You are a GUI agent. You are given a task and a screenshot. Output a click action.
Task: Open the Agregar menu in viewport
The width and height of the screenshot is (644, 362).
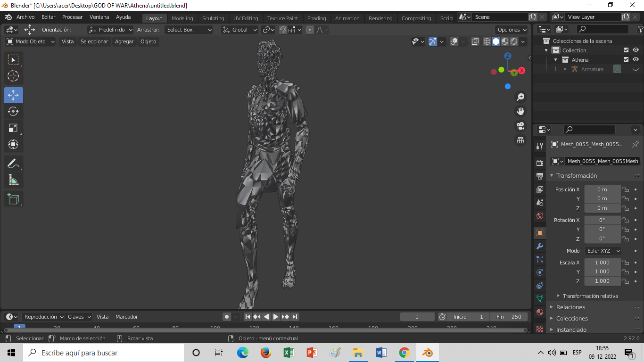(x=124, y=41)
